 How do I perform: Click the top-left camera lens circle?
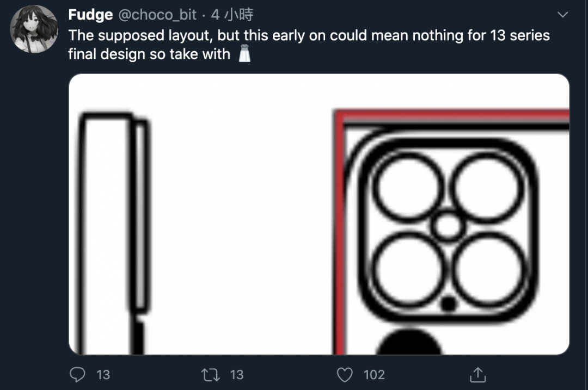pyautogui.click(x=408, y=187)
